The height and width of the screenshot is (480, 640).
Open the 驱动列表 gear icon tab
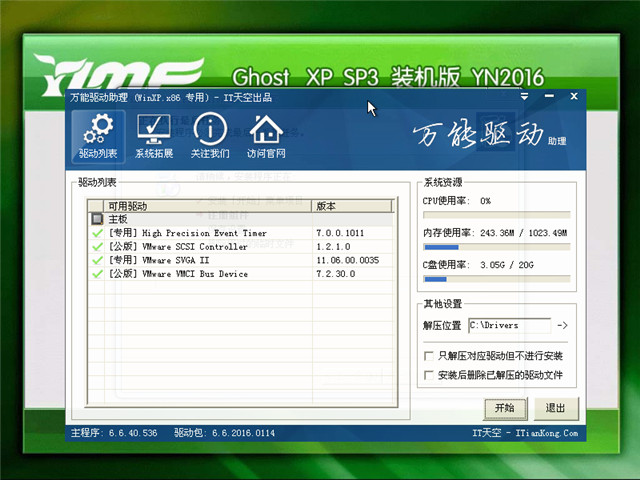[98, 137]
